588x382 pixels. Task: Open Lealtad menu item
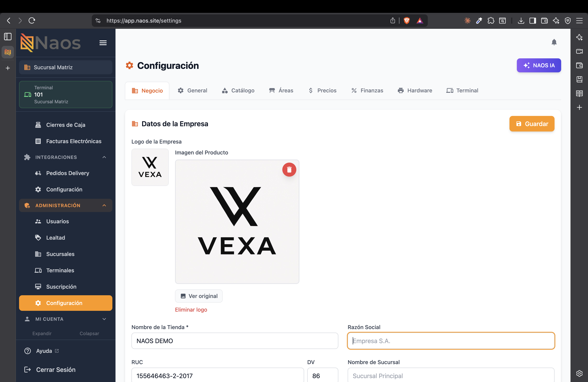[66, 237]
